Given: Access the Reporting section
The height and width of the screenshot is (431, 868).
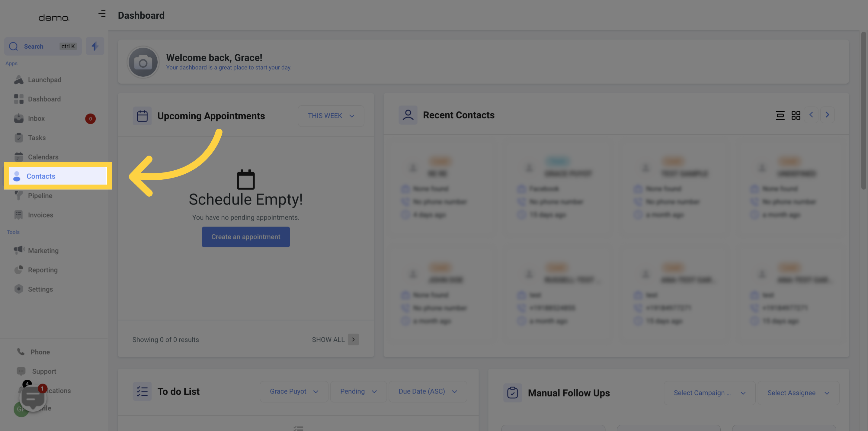Looking at the screenshot, I should 43,270.
